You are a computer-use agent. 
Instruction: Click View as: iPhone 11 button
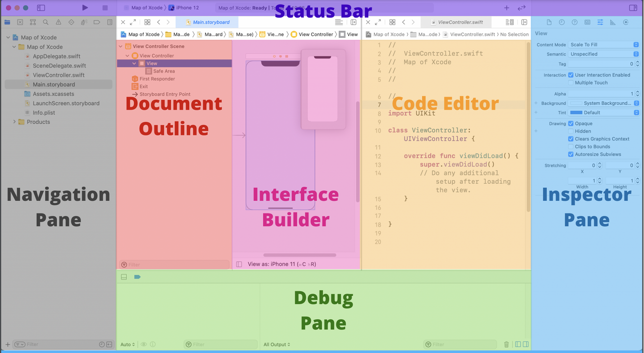coord(282,264)
